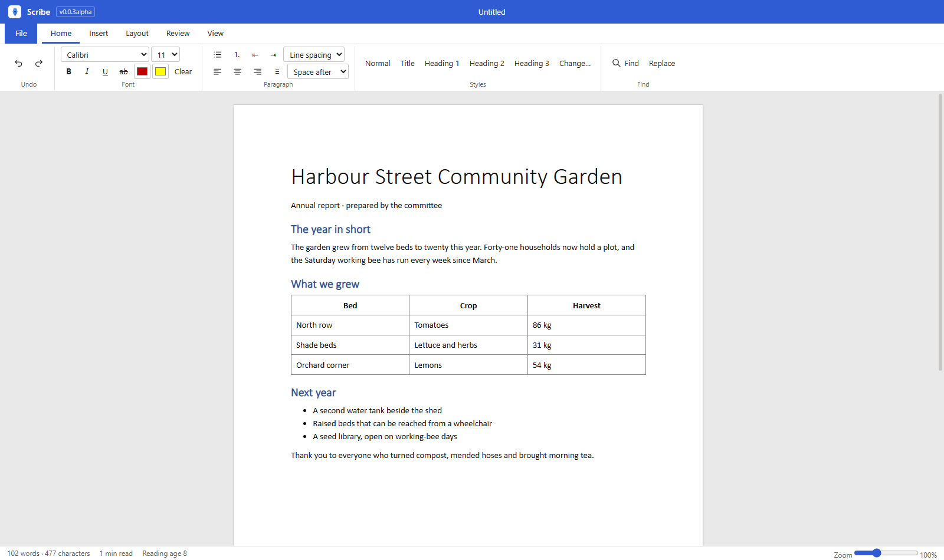Open the red font color swatch
The image size is (944, 560).
tap(142, 71)
